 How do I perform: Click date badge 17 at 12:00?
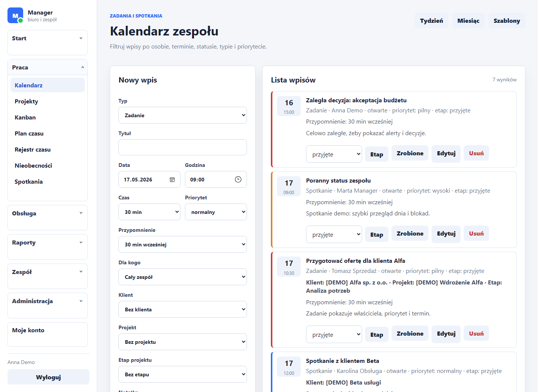(289, 367)
